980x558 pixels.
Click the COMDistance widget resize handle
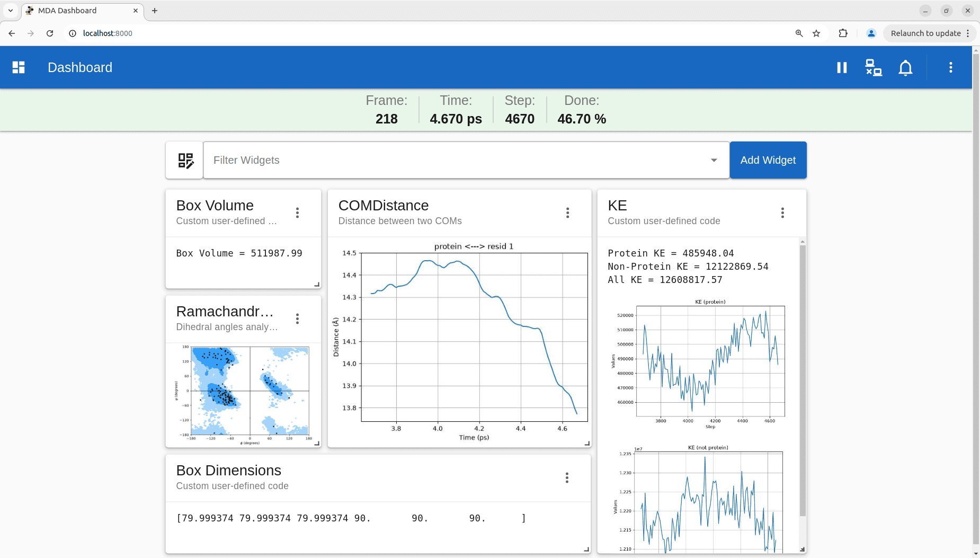587,444
